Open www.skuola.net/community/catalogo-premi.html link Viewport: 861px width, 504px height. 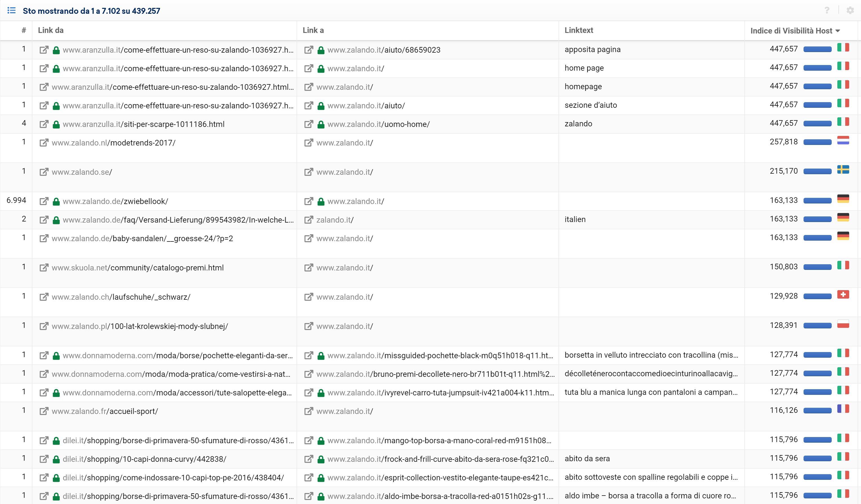[x=138, y=267]
